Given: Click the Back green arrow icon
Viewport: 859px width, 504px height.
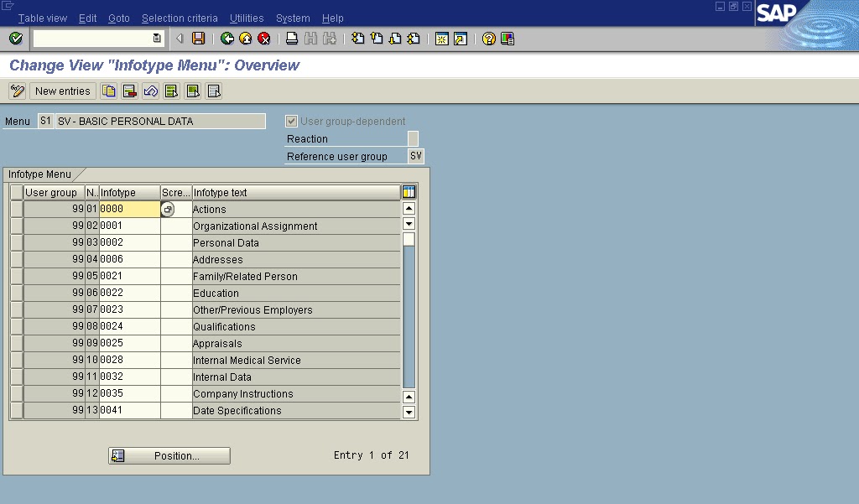Looking at the screenshot, I should pos(225,38).
